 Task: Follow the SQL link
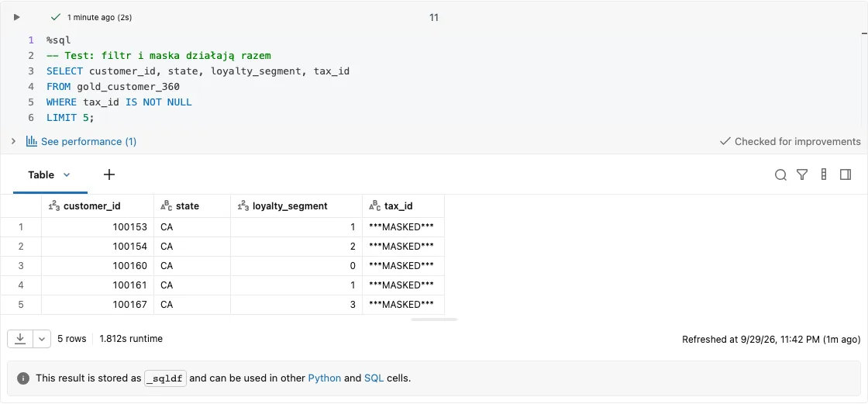tap(374, 378)
